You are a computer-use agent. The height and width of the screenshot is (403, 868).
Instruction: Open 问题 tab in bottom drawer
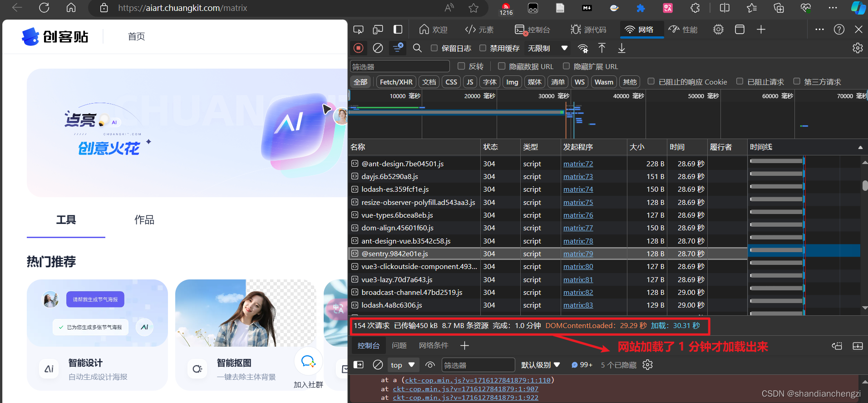click(x=399, y=346)
